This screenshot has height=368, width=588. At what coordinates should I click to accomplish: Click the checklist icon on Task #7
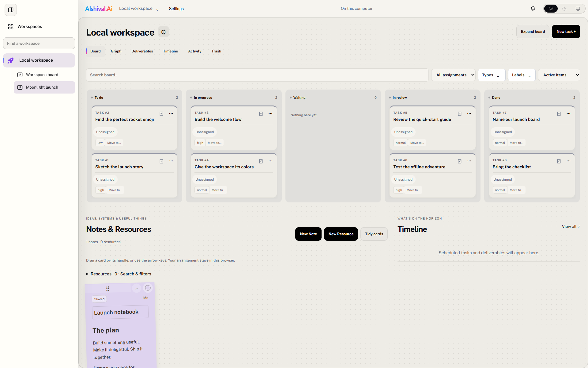click(x=559, y=114)
